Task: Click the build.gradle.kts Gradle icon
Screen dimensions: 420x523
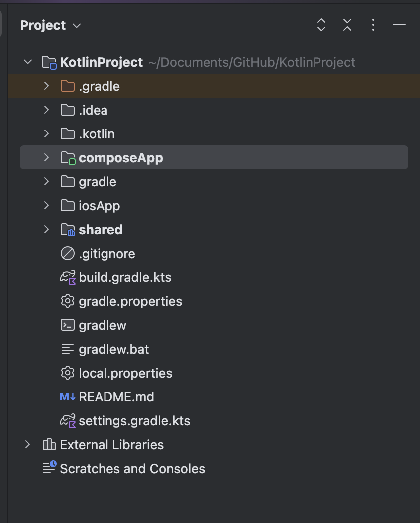Action: [x=67, y=277]
